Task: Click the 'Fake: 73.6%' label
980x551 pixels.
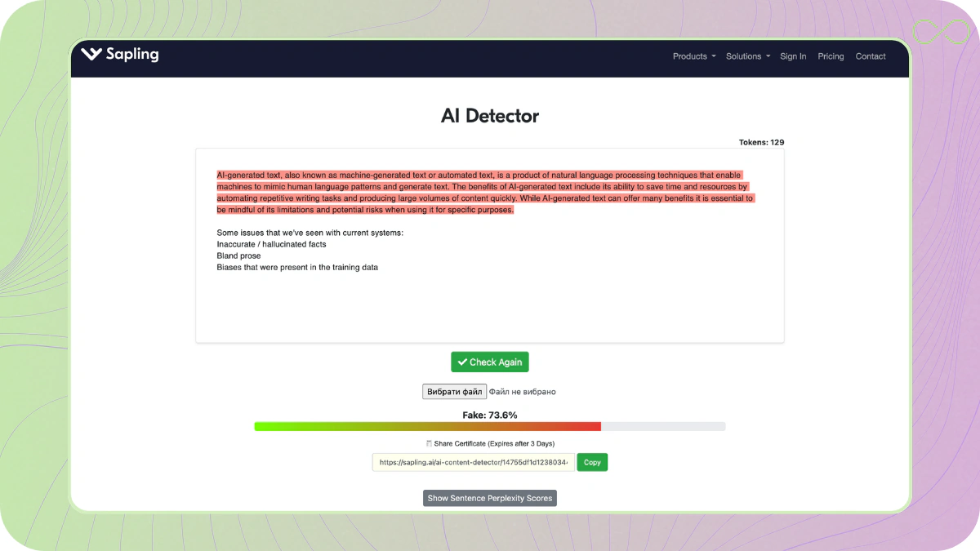Action: tap(490, 415)
